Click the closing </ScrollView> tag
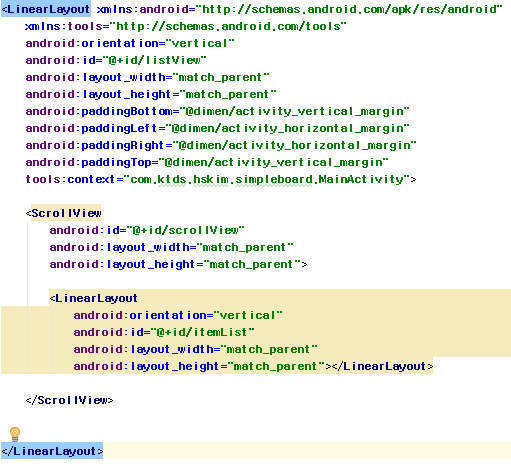Viewport: 511px width, 468px height. (x=69, y=400)
